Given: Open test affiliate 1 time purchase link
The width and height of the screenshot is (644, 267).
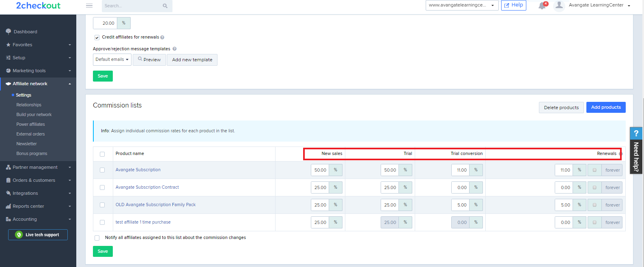Looking at the screenshot, I should click(143, 222).
